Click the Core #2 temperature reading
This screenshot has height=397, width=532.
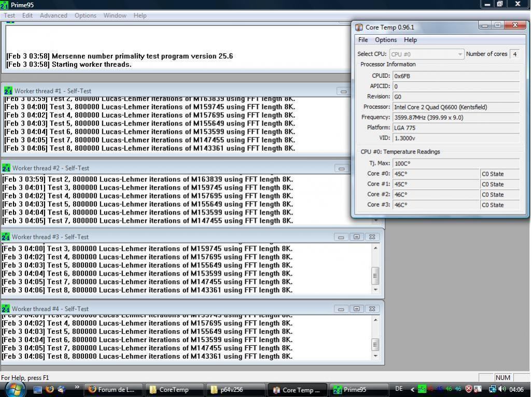coord(436,194)
